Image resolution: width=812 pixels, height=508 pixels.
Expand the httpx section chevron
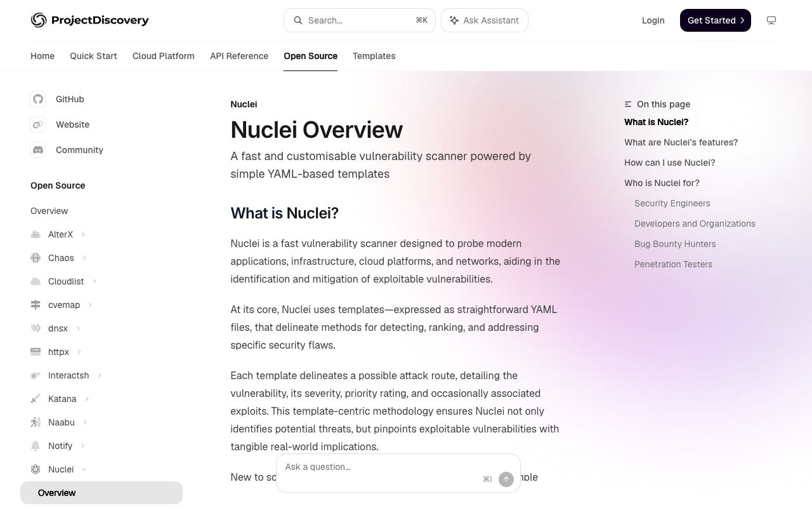click(79, 352)
